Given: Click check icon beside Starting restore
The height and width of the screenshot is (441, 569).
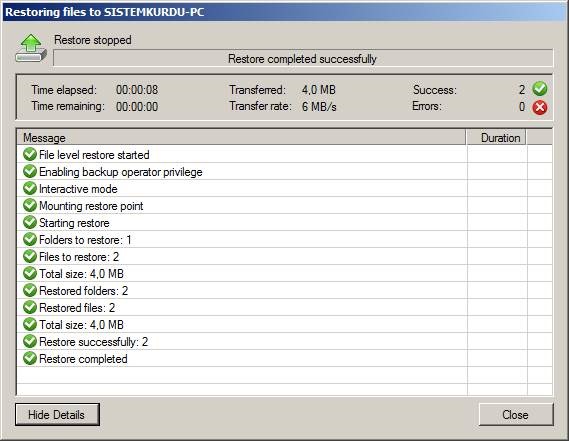Looking at the screenshot, I should pyautogui.click(x=30, y=222).
